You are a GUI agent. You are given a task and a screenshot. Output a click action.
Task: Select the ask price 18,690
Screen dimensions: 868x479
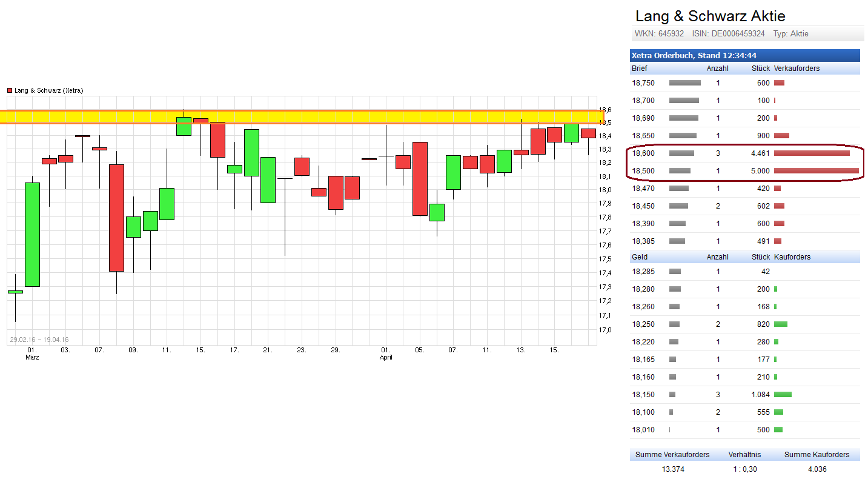pos(643,118)
